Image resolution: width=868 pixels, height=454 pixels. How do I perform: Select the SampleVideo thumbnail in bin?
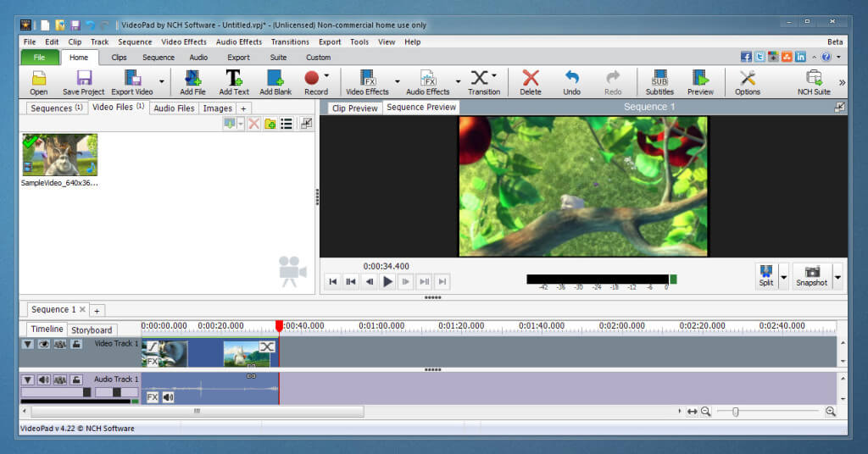(59, 155)
